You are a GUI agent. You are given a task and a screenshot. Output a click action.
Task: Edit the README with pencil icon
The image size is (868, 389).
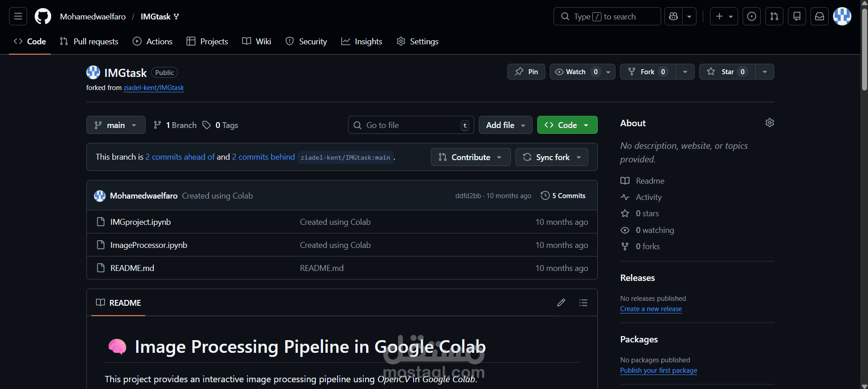[561, 303]
